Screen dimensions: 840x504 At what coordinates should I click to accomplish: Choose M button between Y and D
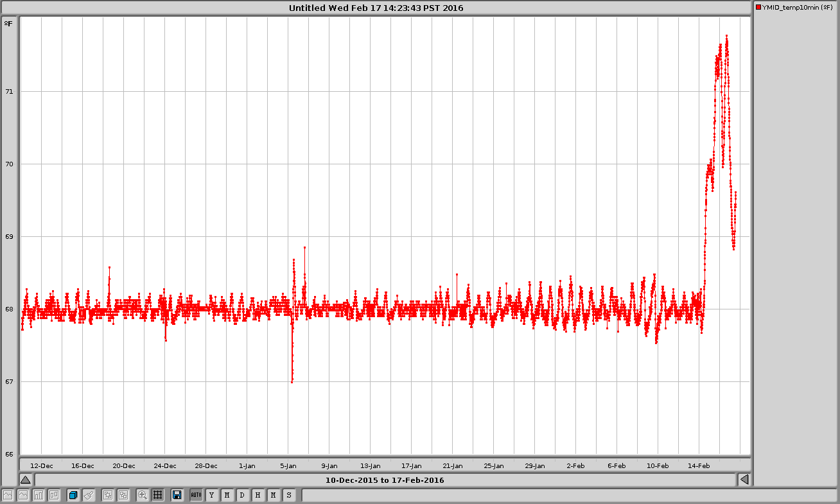pyautogui.click(x=227, y=495)
